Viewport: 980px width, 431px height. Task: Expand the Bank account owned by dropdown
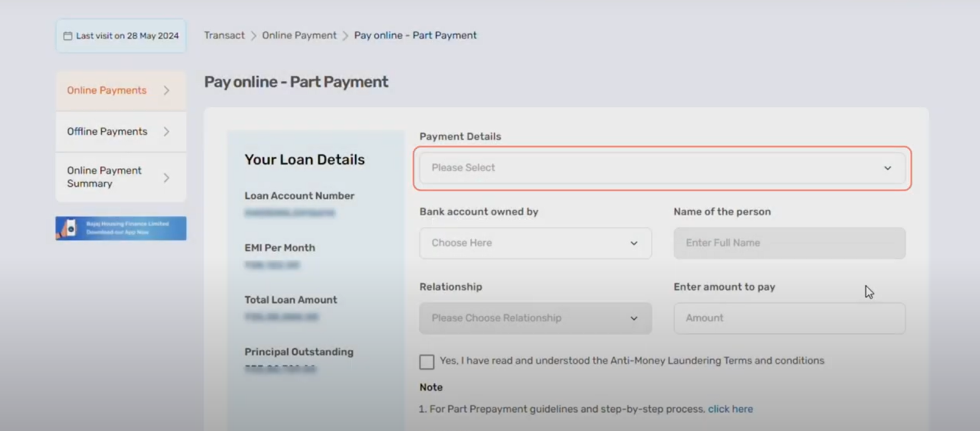pyautogui.click(x=535, y=243)
